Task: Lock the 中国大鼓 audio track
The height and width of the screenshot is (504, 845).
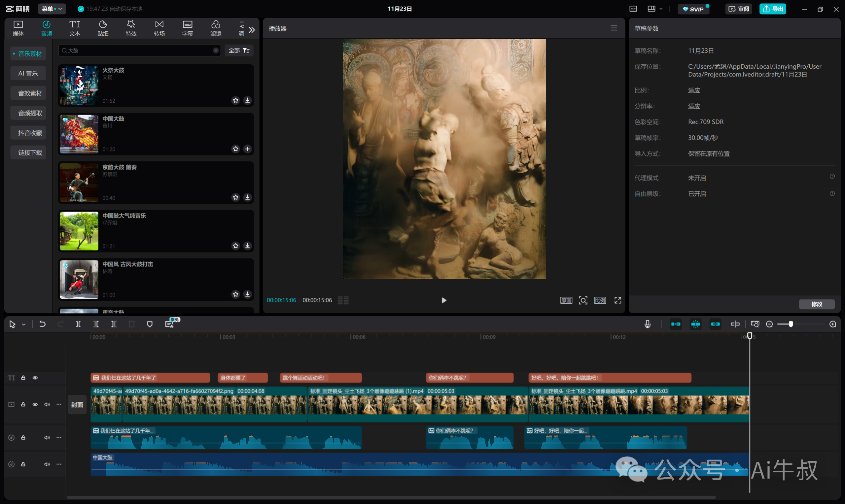Action: [x=23, y=464]
